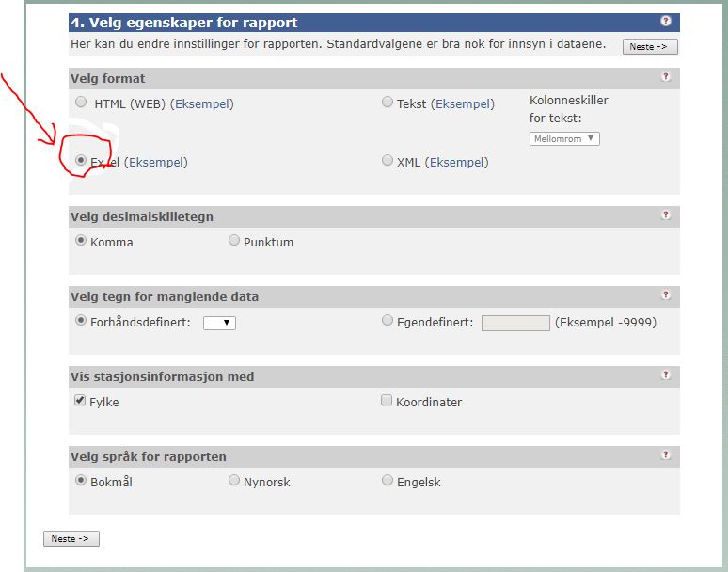This screenshot has height=572, width=728.
Task: Choose the Tekst format radio button
Action: click(x=388, y=102)
